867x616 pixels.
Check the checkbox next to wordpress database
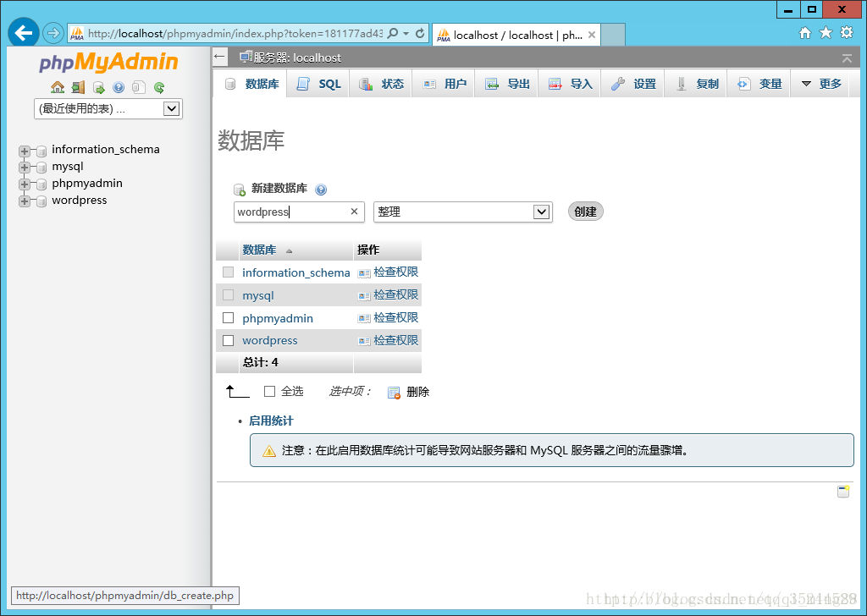226,340
